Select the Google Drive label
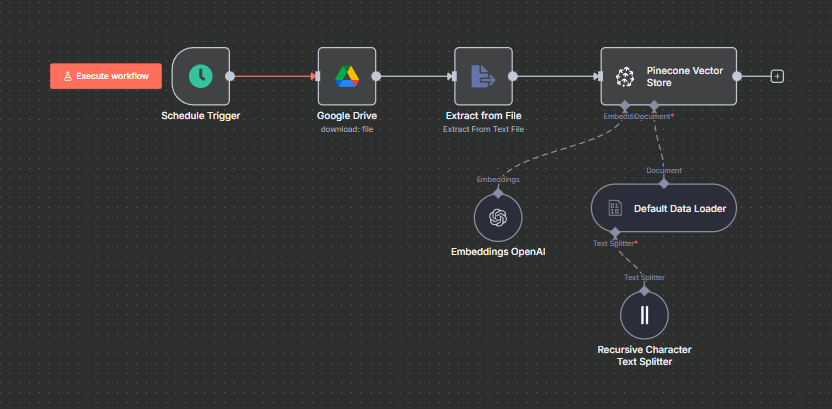 tap(346, 116)
